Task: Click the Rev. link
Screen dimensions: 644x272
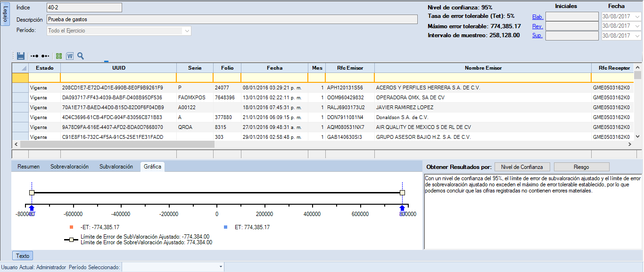Action: [x=537, y=26]
